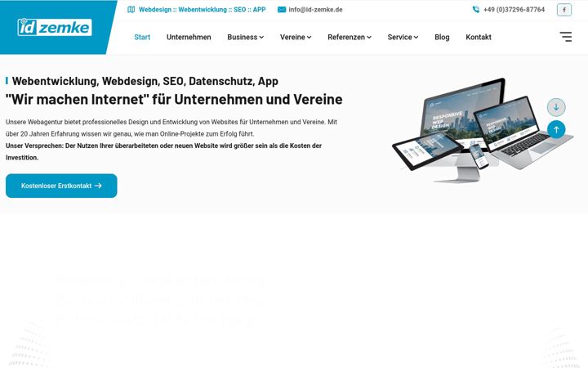Click the Kostenloser Erstkontakt button

coord(61,186)
